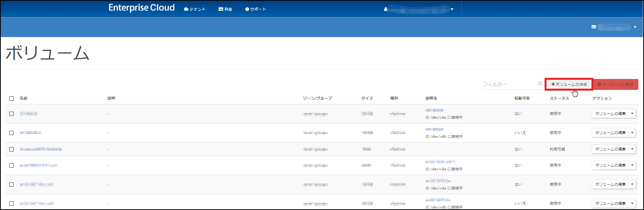
Task: Click the ボリュームの作成 button
Action: pos(569,85)
